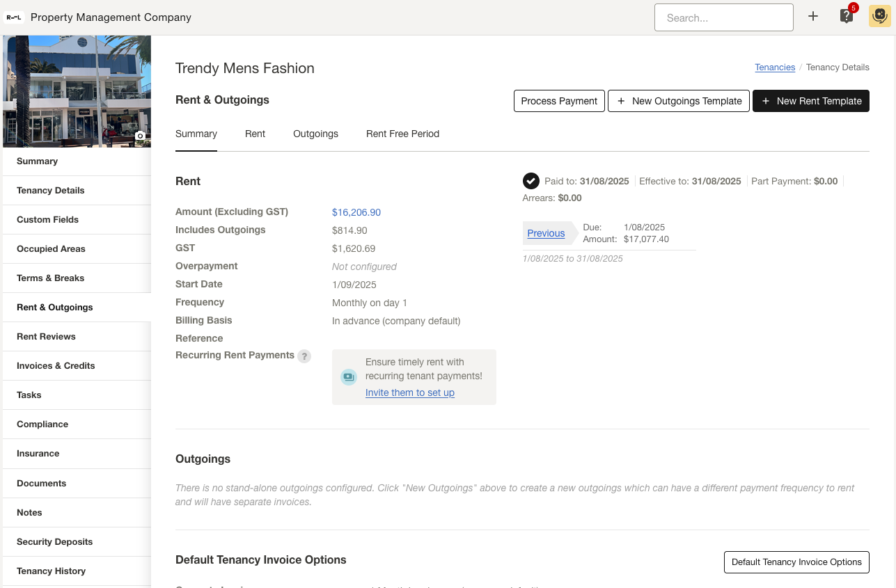Viewport: 896px width, 588px height.
Task: Click the camera icon on property photo
Action: pos(140,136)
